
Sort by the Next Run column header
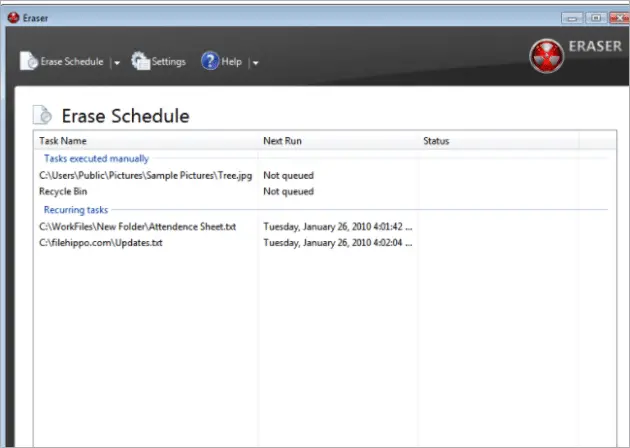click(282, 141)
